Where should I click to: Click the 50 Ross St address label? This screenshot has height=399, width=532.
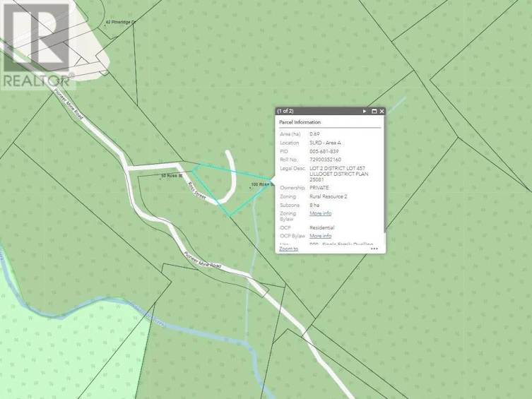pyautogui.click(x=172, y=176)
